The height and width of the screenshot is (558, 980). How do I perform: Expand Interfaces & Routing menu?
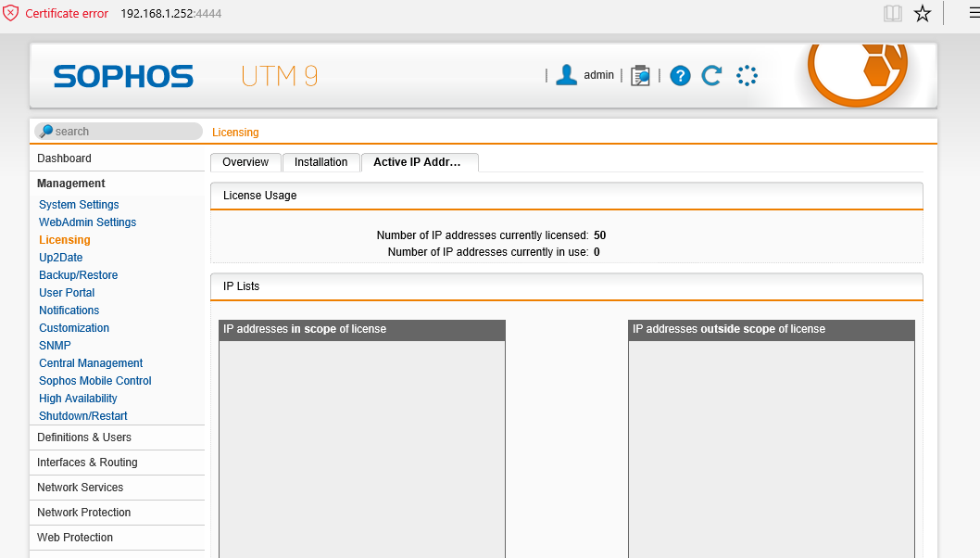[x=117, y=463]
